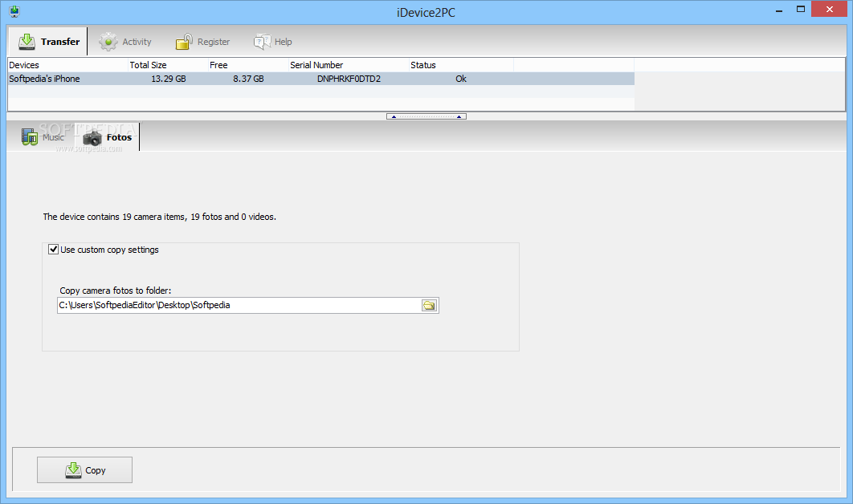Close the iDevice2PC window

[830, 10]
